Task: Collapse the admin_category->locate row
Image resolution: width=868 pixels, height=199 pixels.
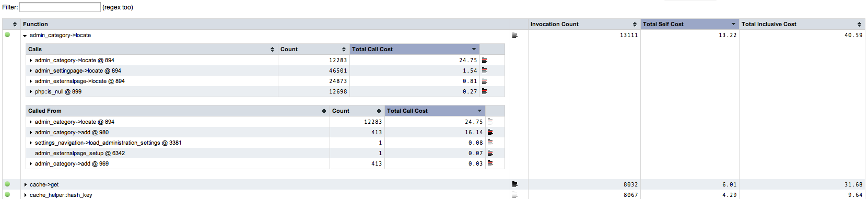Action: (25, 36)
